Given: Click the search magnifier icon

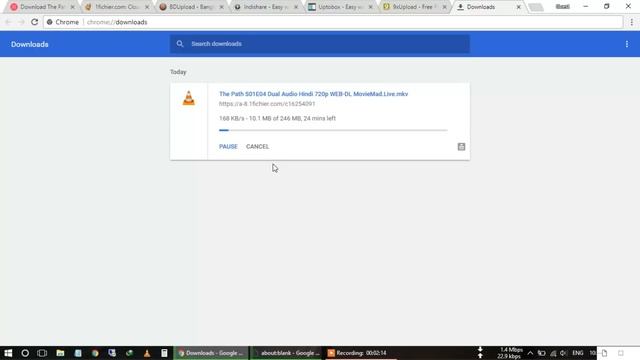Looking at the screenshot, I should [x=180, y=44].
